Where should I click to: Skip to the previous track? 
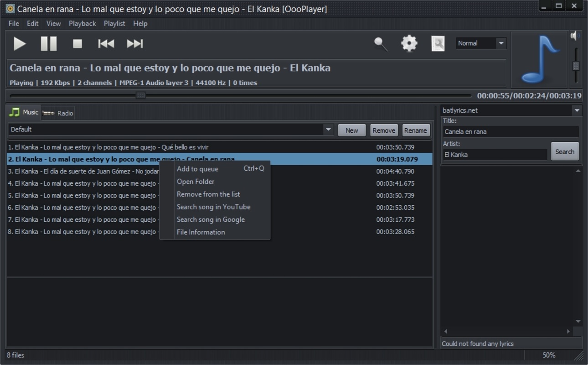(106, 44)
